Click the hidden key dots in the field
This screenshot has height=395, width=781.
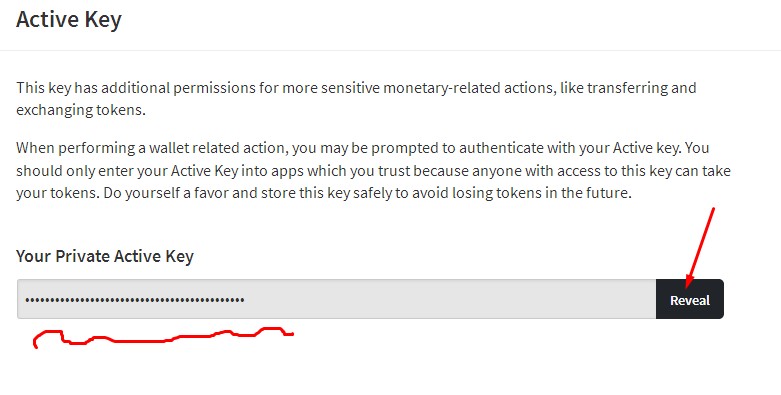point(134,300)
